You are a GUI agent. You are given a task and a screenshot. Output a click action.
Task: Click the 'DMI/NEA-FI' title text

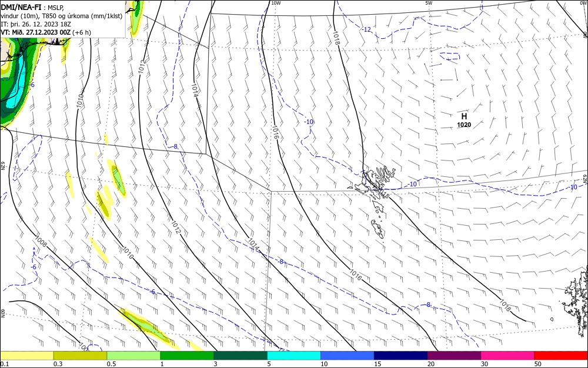[x=21, y=6]
